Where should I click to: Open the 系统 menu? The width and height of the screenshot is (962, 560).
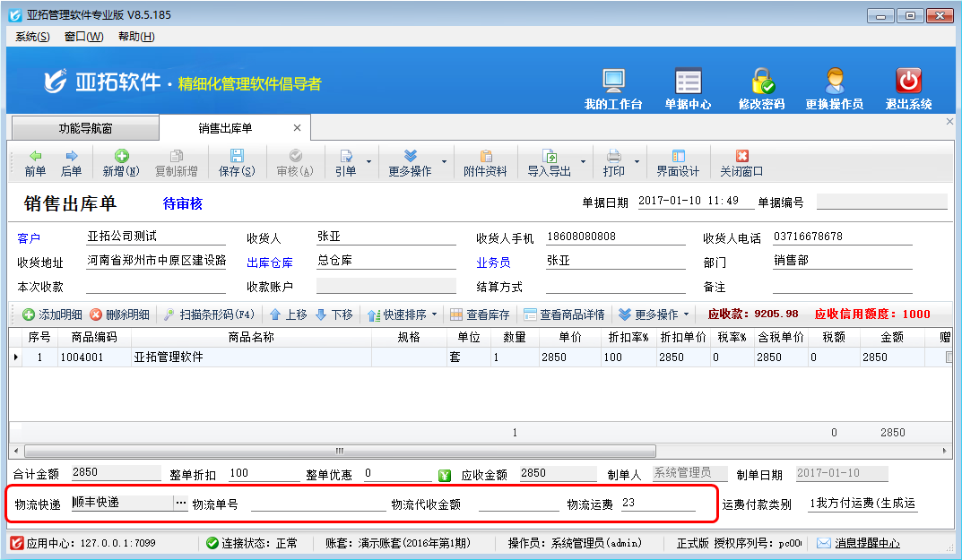pos(32,37)
